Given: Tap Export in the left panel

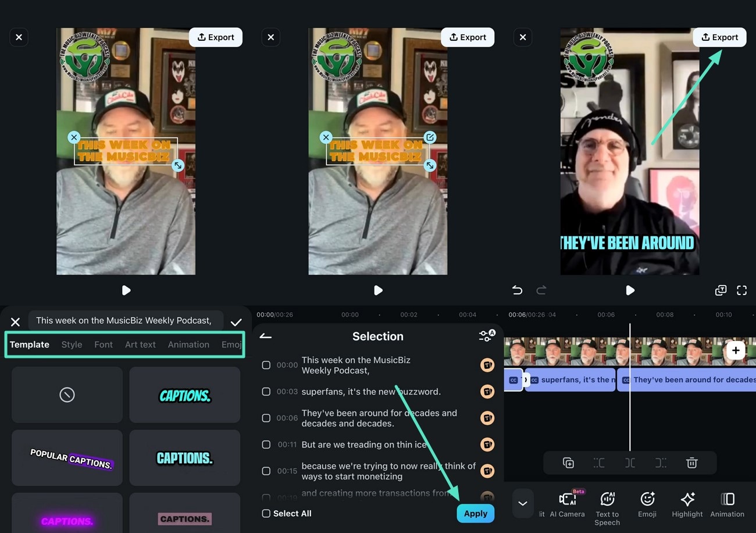Looking at the screenshot, I should click(x=215, y=37).
